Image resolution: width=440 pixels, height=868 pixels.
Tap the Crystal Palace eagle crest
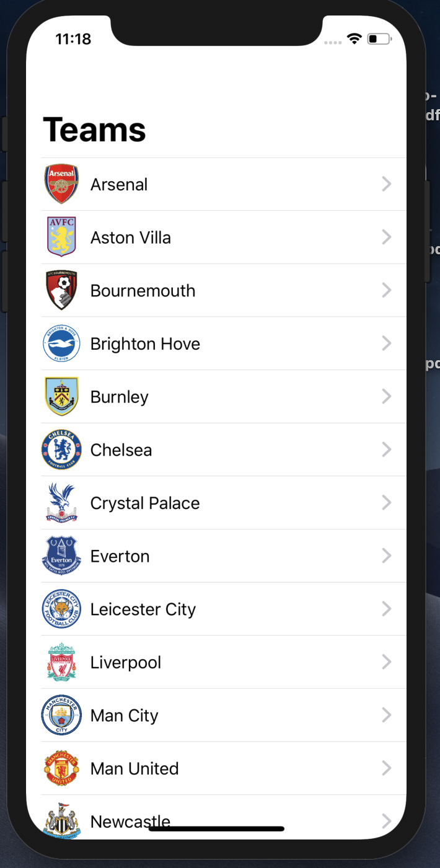(61, 502)
